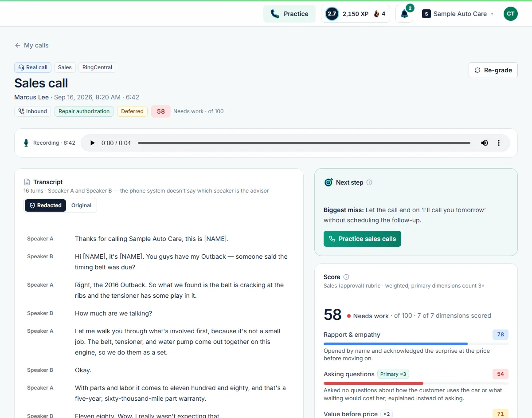
Task: Click the Inbound call tag
Action: pos(32,111)
